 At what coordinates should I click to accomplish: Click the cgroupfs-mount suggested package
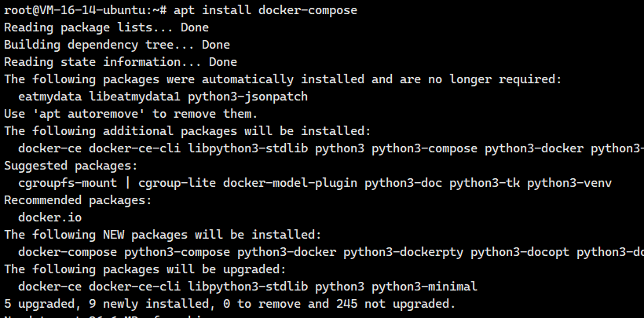(68, 183)
